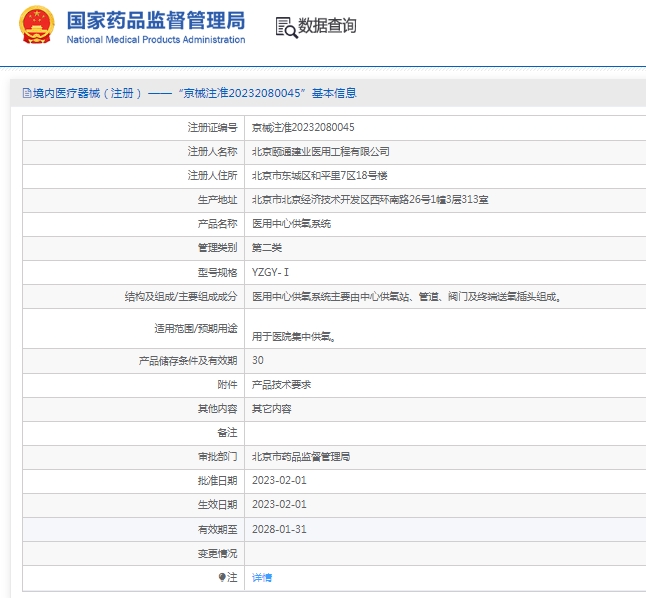Click the 产品名称 label

(x=218, y=224)
